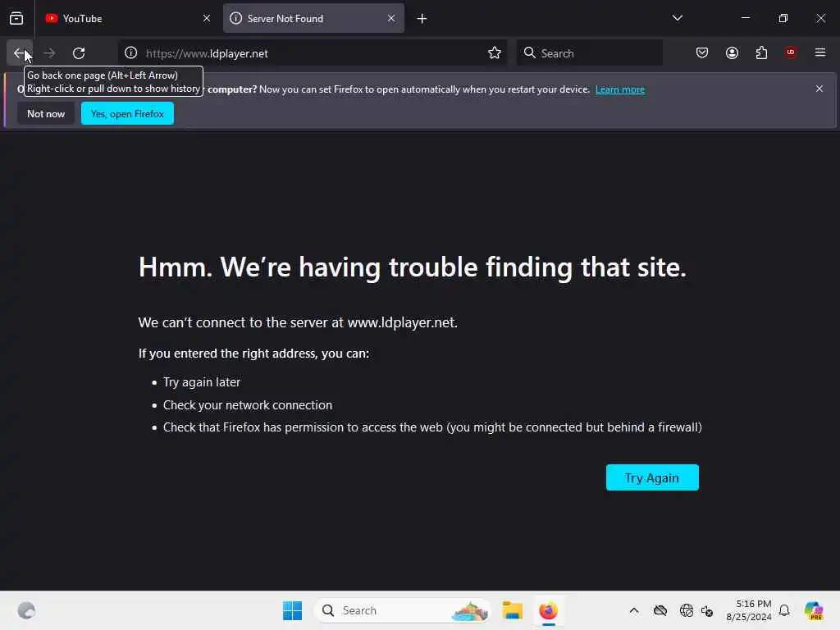The width and height of the screenshot is (840, 630).
Task: Click the Not now button
Action: 46,113
